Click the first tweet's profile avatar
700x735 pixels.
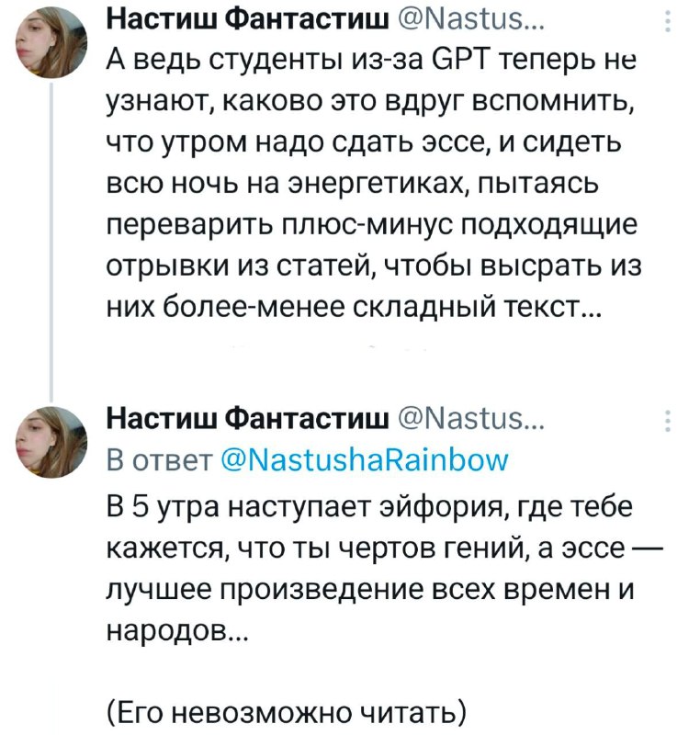coord(50,48)
